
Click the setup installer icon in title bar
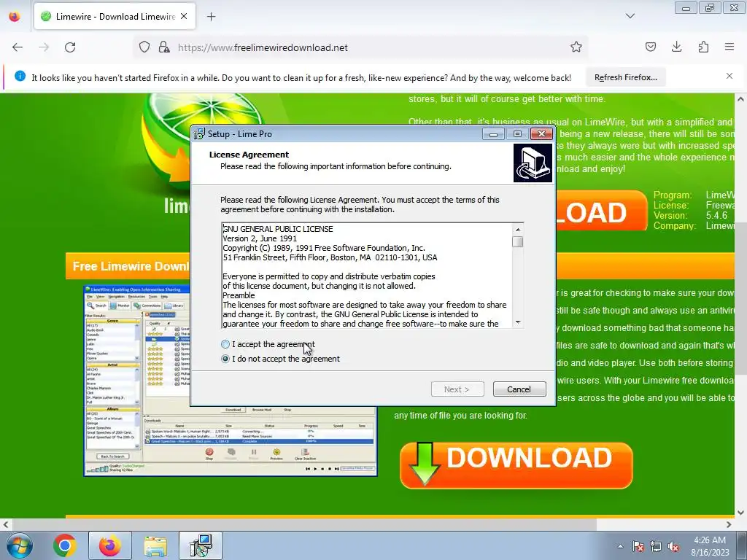(x=199, y=134)
